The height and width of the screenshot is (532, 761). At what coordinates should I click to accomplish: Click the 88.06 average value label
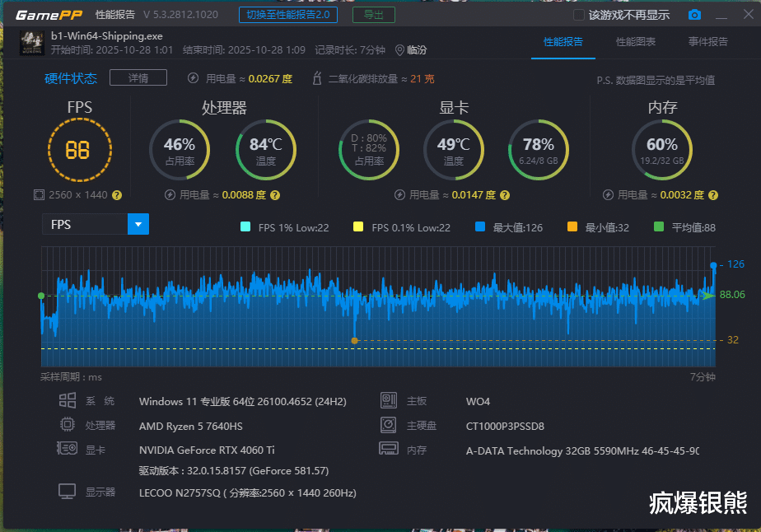[x=732, y=295]
